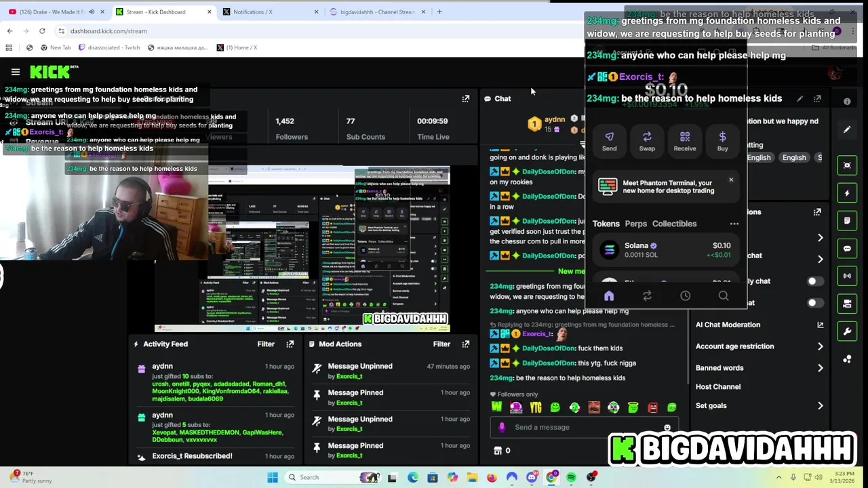Open emoji picker in chat input

(x=667, y=428)
